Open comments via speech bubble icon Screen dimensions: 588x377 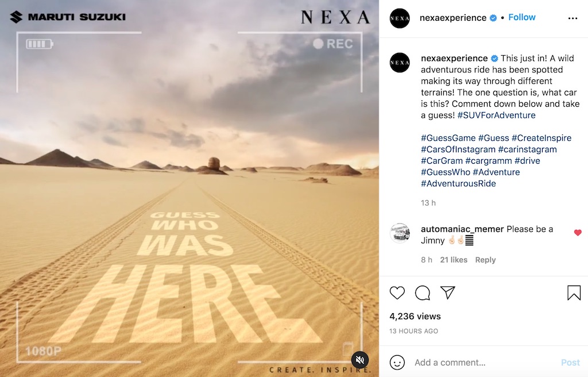click(423, 293)
